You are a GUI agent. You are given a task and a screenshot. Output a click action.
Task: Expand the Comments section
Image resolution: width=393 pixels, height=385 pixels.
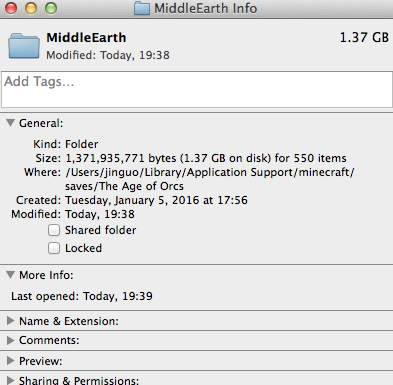11,340
